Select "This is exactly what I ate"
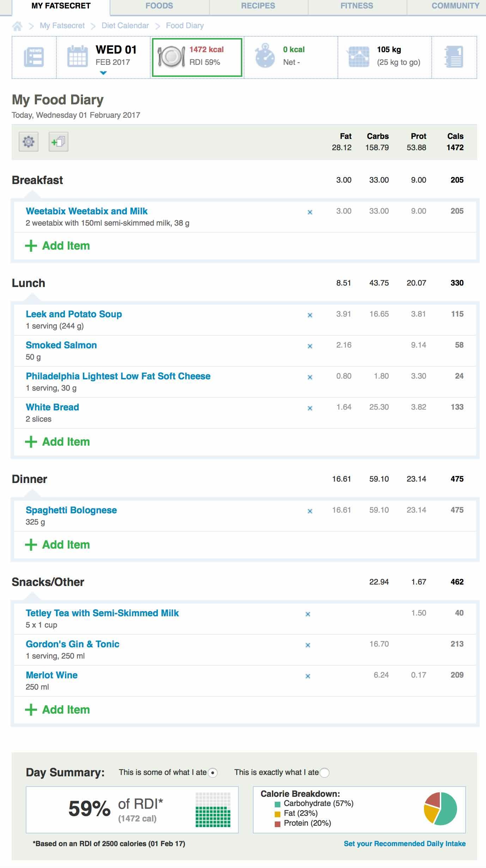 [x=324, y=773]
